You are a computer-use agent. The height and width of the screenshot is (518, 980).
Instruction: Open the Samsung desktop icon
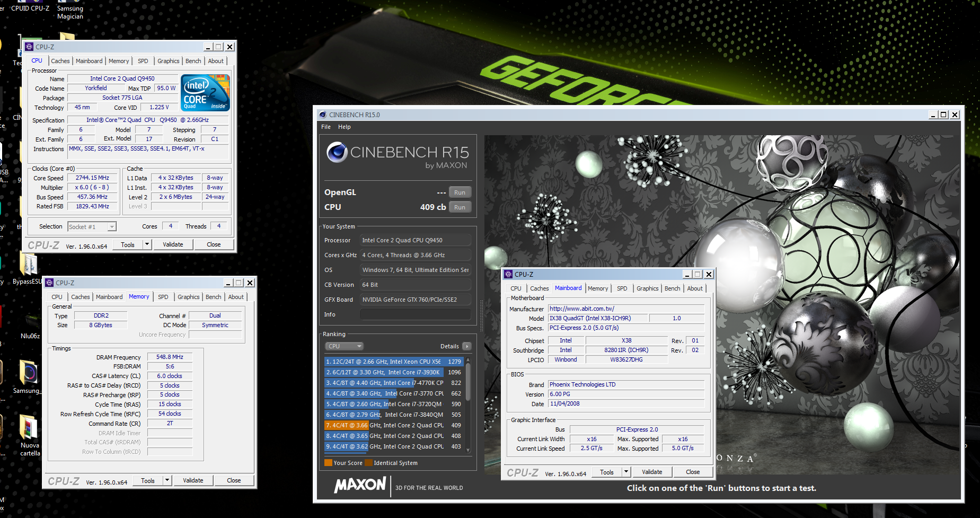pyautogui.click(x=27, y=377)
